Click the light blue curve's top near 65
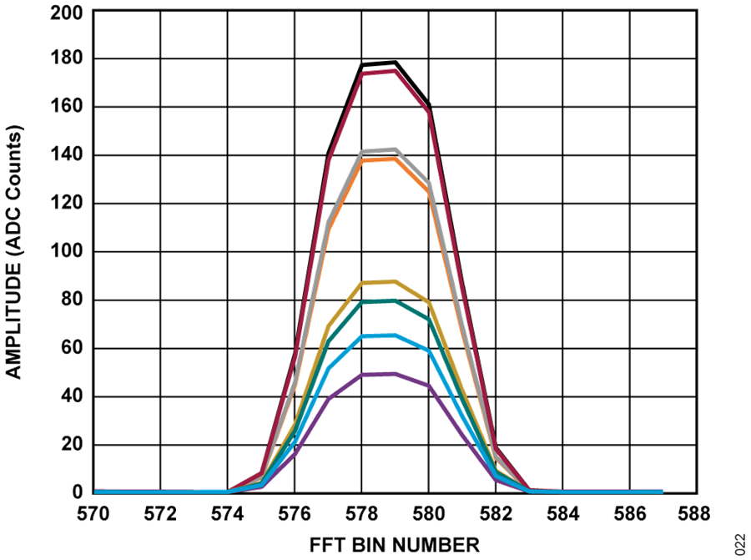 [x=379, y=335]
